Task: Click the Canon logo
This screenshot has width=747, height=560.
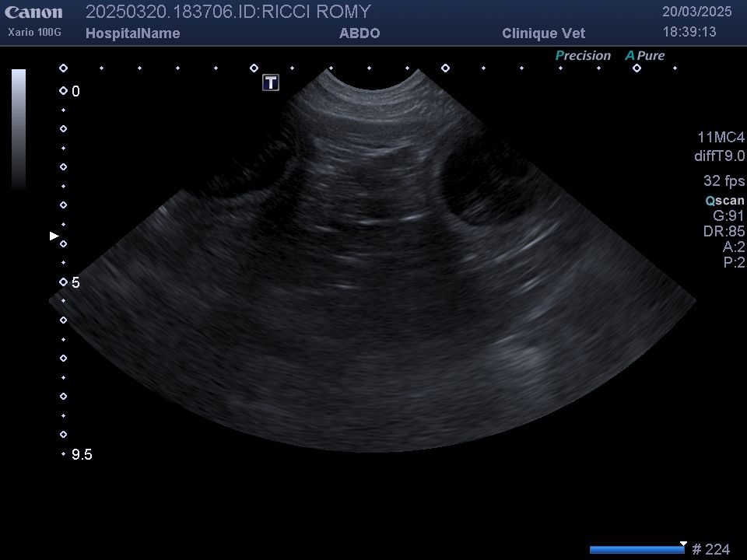Action: point(33,12)
